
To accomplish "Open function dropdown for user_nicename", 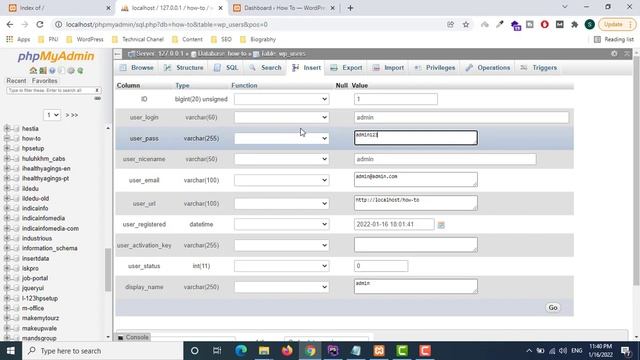I will pos(282,159).
